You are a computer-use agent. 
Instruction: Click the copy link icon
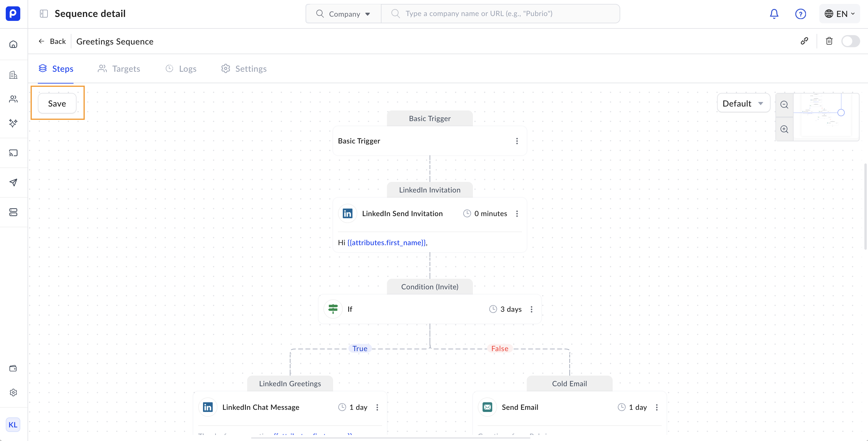click(804, 41)
